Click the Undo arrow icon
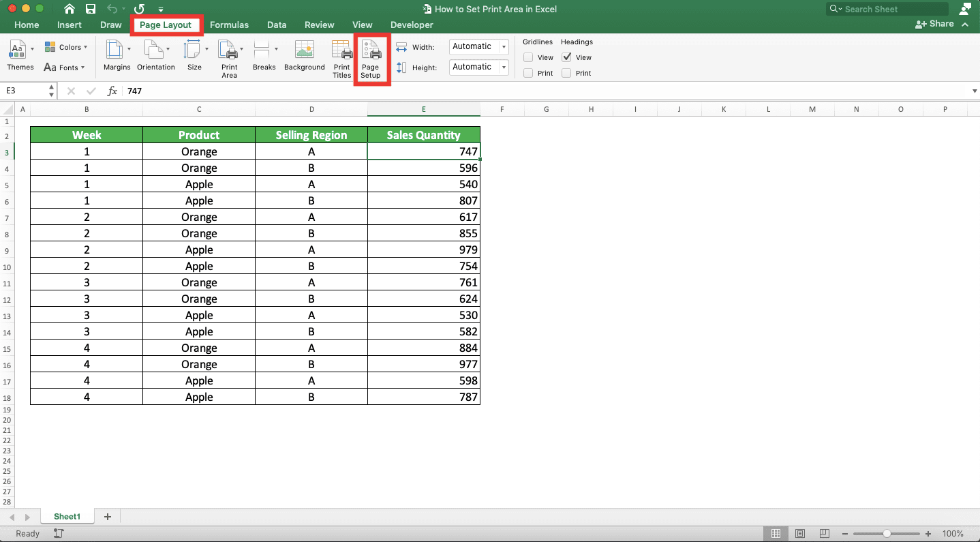The height and width of the screenshot is (542, 980). point(112,9)
